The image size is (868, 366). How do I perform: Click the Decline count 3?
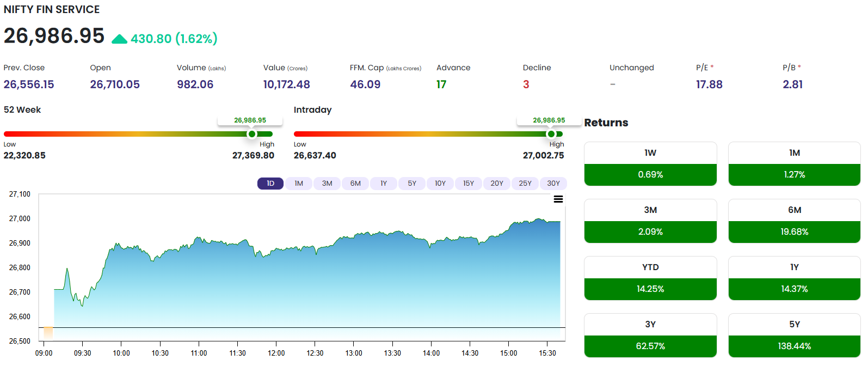coord(526,84)
